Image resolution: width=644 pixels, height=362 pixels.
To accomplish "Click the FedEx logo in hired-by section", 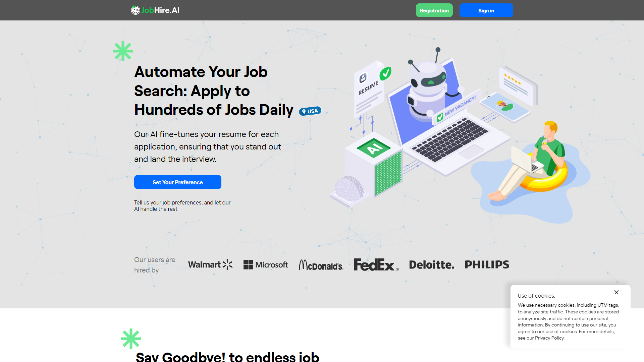I will 376,264.
